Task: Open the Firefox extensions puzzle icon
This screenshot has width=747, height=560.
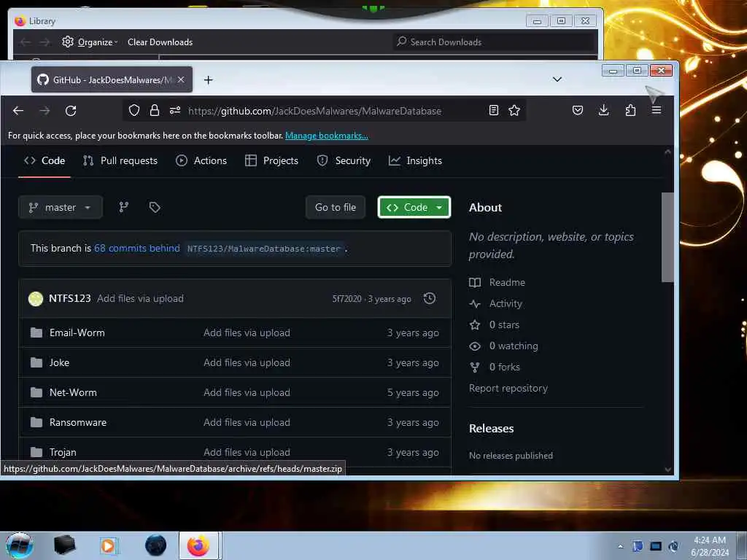Action: (x=630, y=111)
